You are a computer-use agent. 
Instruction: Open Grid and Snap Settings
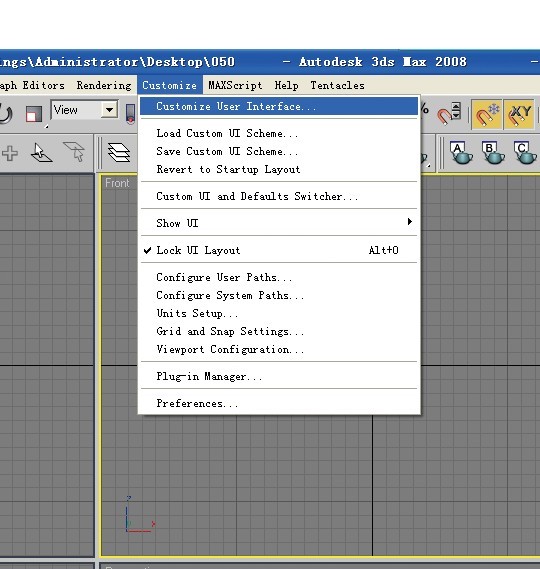pyautogui.click(x=279, y=331)
